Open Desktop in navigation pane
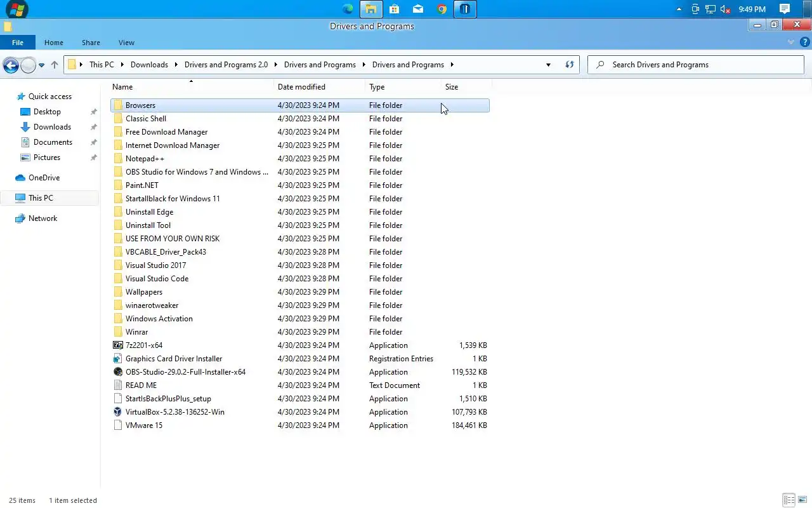The image size is (812, 508). pyautogui.click(x=47, y=112)
